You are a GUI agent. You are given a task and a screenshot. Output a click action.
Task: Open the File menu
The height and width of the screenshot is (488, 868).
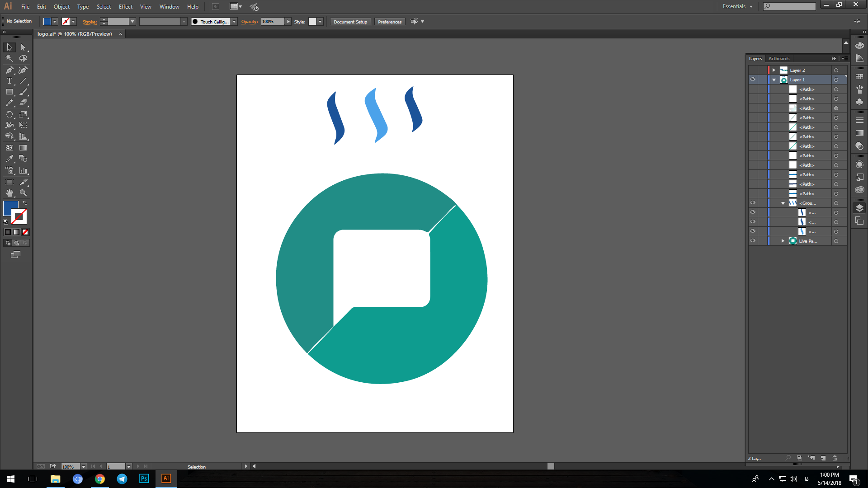click(x=25, y=7)
